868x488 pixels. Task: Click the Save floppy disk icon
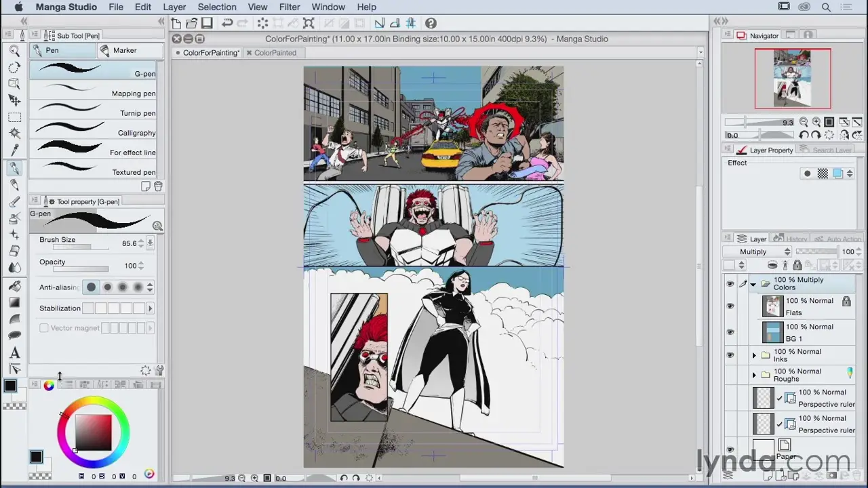pos(208,24)
